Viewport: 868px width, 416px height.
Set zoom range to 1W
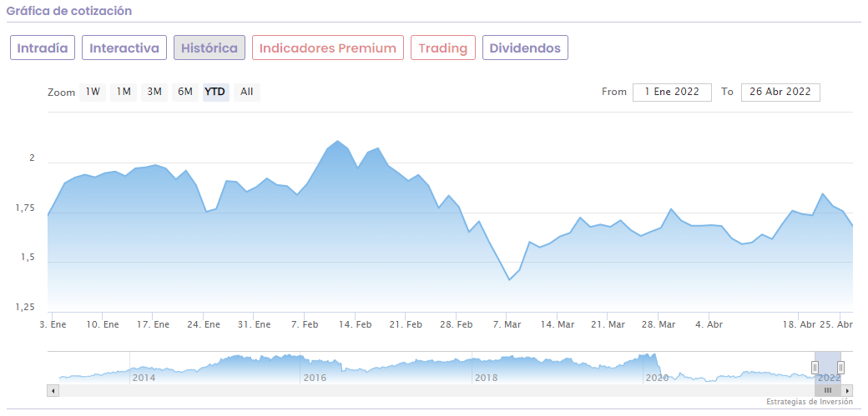click(93, 92)
